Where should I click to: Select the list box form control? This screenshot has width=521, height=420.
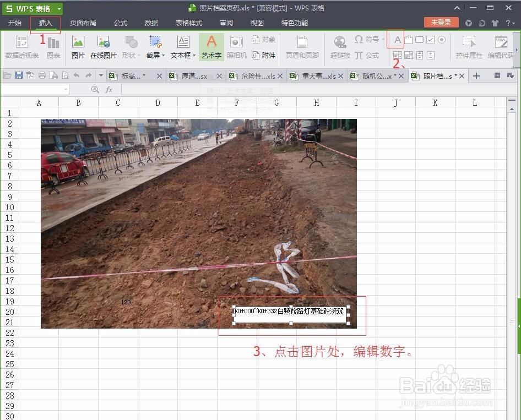[398, 55]
